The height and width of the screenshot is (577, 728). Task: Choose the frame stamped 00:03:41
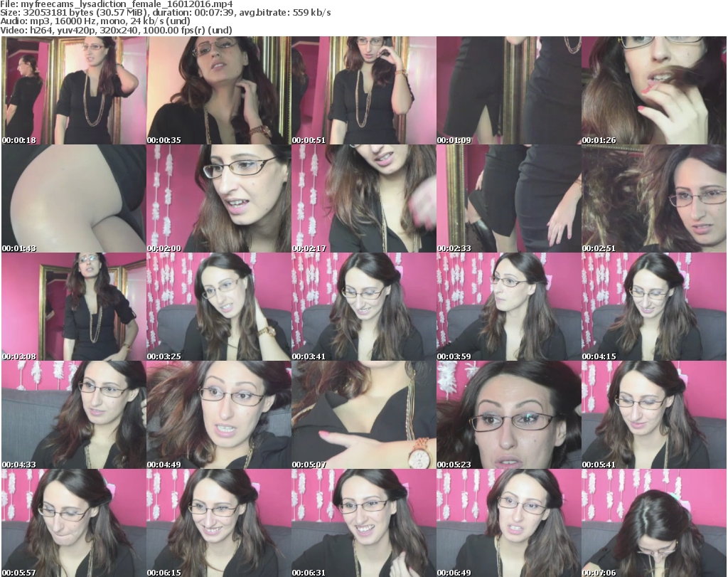click(363, 307)
